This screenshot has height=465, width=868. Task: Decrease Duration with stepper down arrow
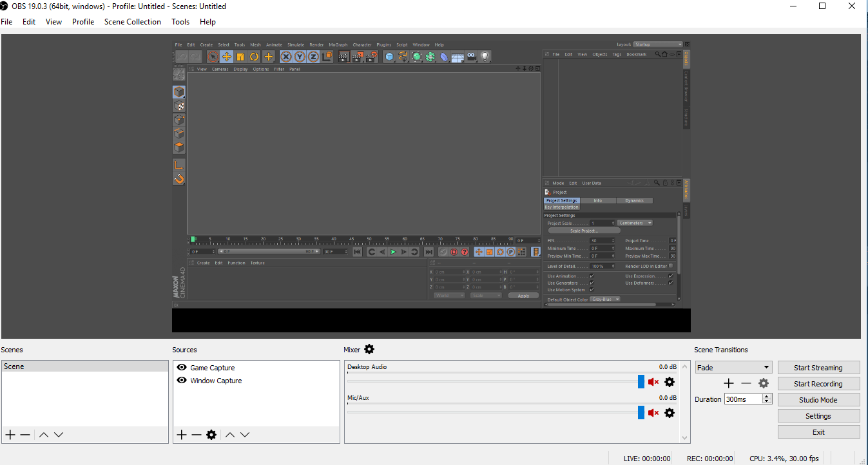click(767, 402)
